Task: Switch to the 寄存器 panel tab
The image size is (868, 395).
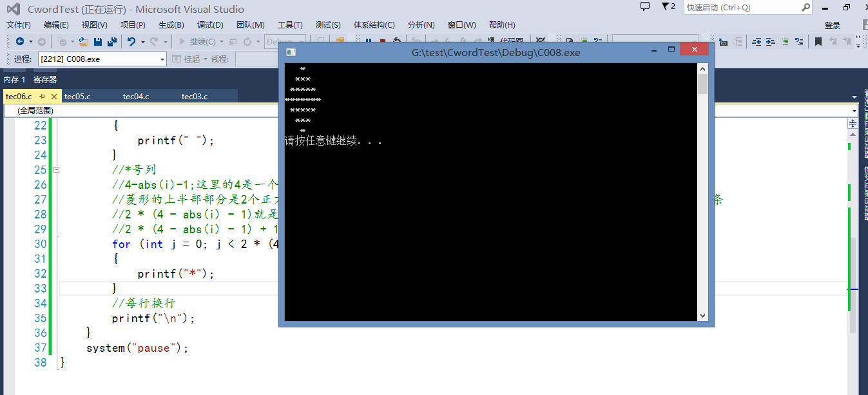Action: pyautogui.click(x=45, y=80)
